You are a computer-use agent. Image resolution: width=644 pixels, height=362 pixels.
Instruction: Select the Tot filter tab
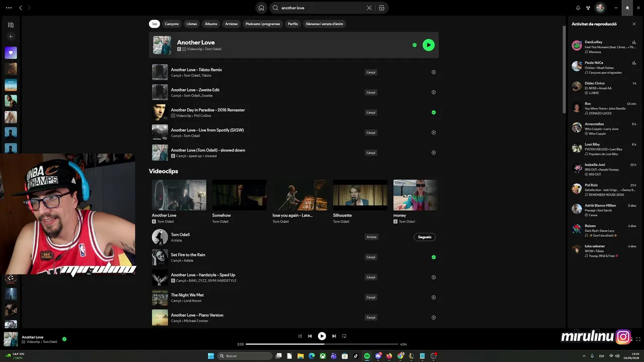(154, 24)
